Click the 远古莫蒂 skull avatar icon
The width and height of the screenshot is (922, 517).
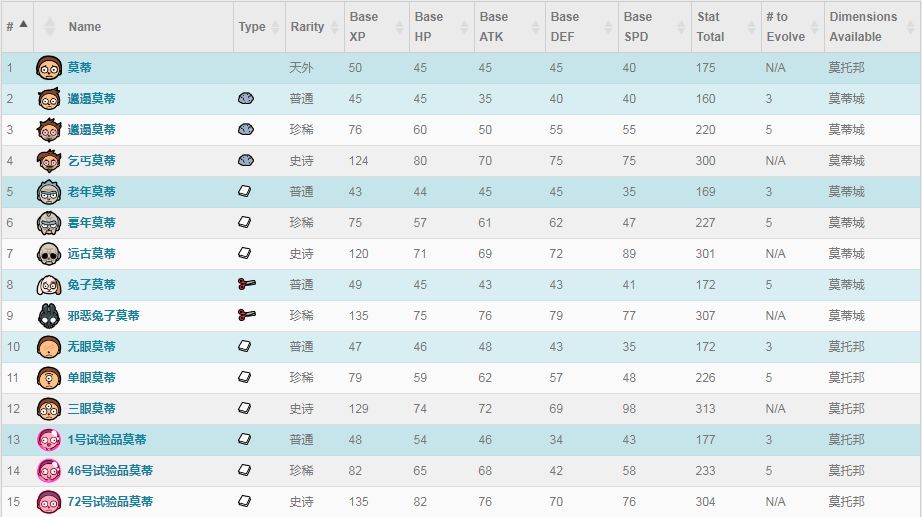coord(49,254)
